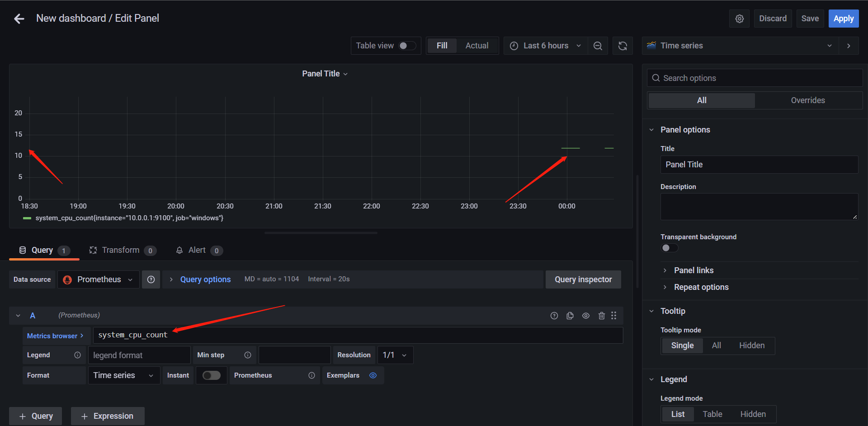
Task: Open Last 6 hours time picker
Action: [546, 46]
